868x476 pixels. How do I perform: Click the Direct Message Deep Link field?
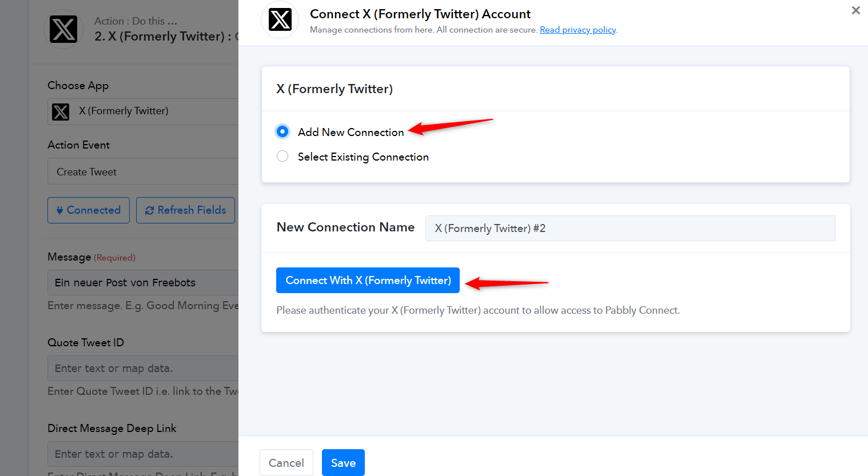click(x=143, y=454)
